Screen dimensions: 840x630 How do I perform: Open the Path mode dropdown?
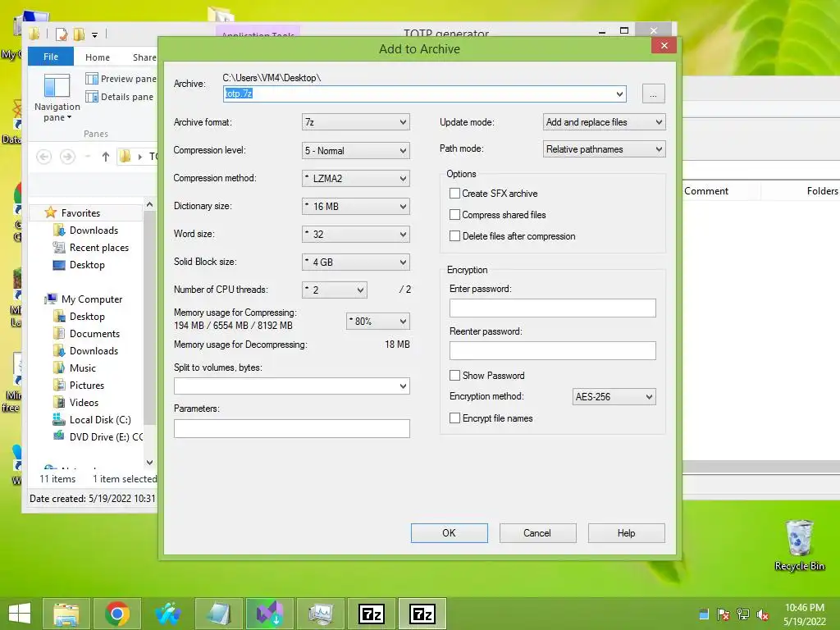(604, 149)
